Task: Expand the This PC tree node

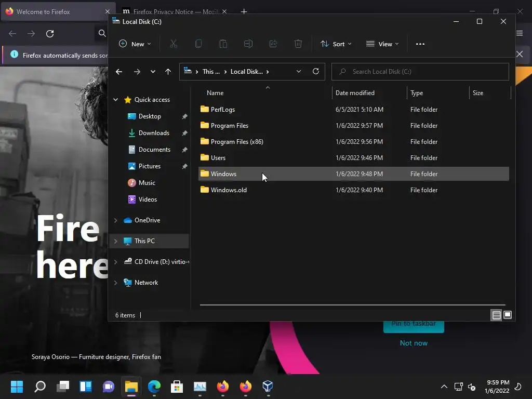Action: point(116,241)
